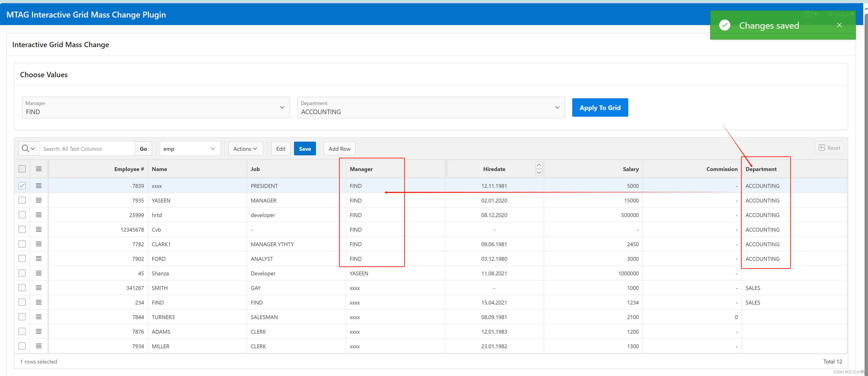Click the Search All Text Columns field

(87, 148)
